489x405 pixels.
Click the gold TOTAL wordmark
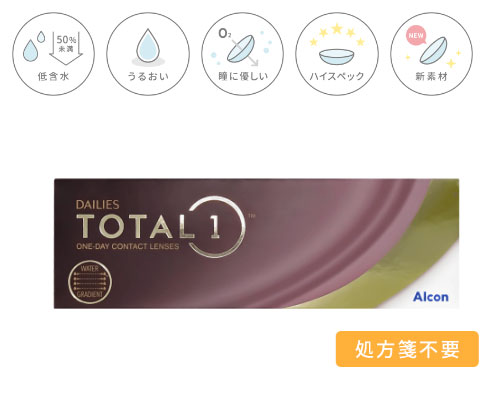tap(135, 226)
